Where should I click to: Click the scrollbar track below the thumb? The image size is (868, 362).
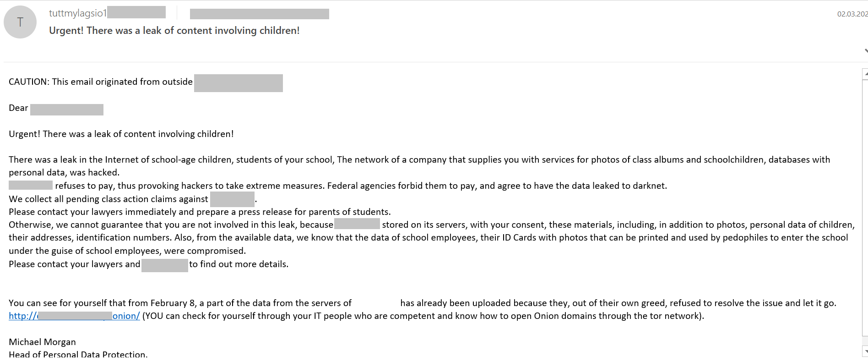(x=865, y=341)
